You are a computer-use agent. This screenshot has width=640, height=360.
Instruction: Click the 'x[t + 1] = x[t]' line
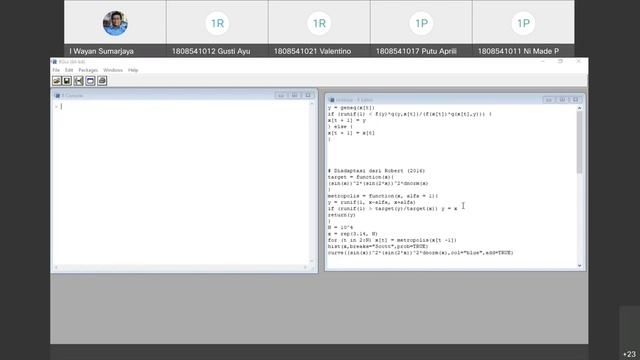[x=351, y=133]
